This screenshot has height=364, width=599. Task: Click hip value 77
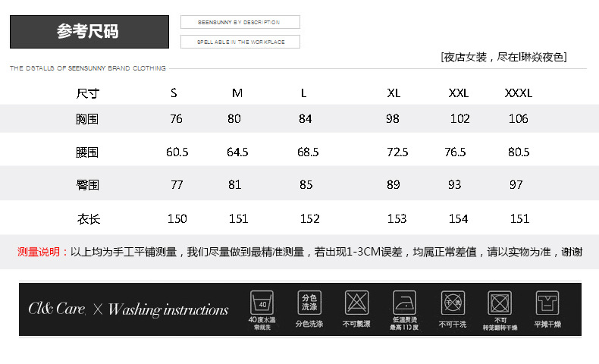pos(177,185)
